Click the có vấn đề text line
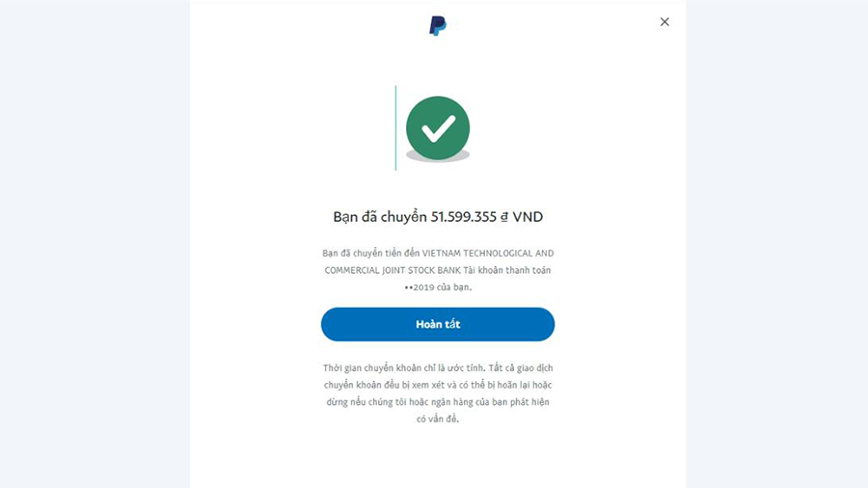This screenshot has width=868, height=488. [438, 419]
